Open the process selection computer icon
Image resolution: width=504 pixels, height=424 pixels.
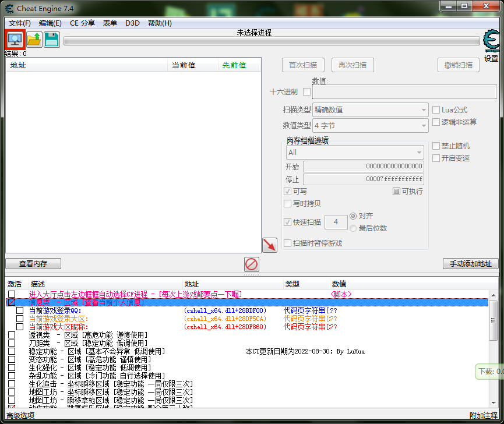[15, 40]
